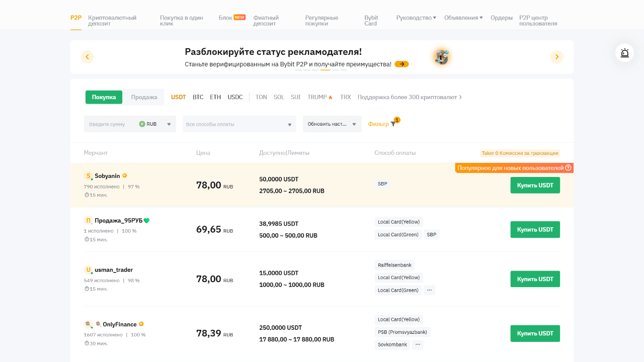The height and width of the screenshot is (362, 644).
Task: Open the 300+ cryptocurrencies support link
Action: [410, 97]
